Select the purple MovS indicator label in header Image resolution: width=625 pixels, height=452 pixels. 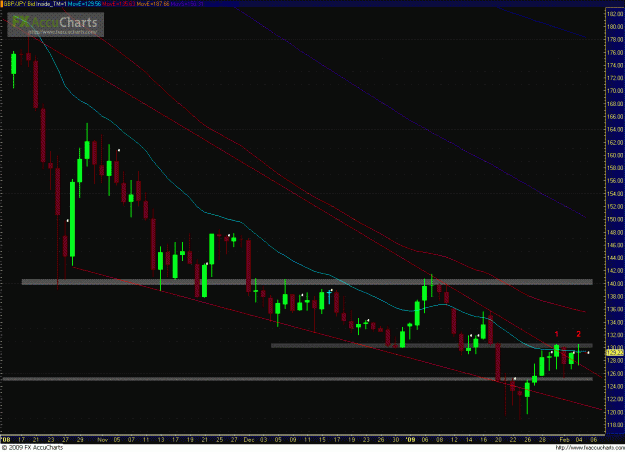point(187,4)
